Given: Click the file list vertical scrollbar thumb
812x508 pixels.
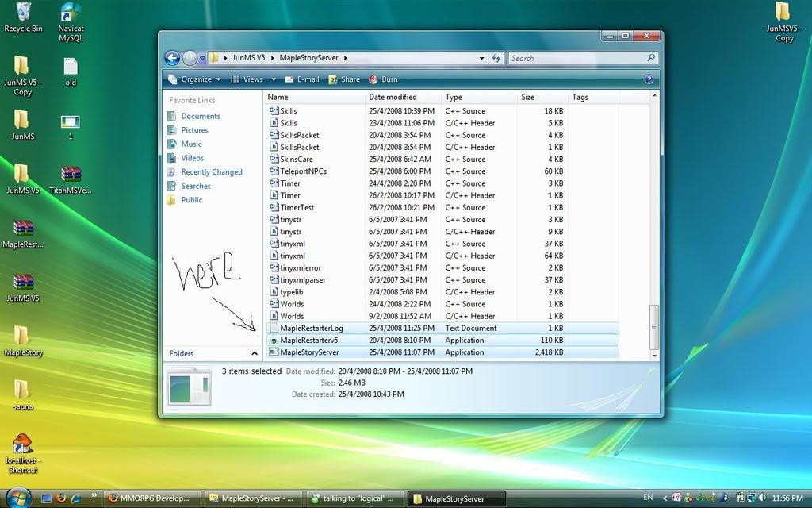Looking at the screenshot, I should [654, 325].
